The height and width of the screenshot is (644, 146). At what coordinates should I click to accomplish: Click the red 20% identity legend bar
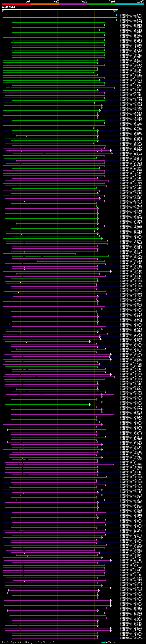pos(16,4)
